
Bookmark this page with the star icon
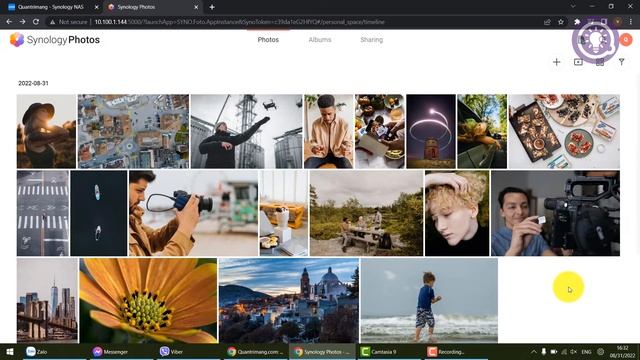point(561,22)
